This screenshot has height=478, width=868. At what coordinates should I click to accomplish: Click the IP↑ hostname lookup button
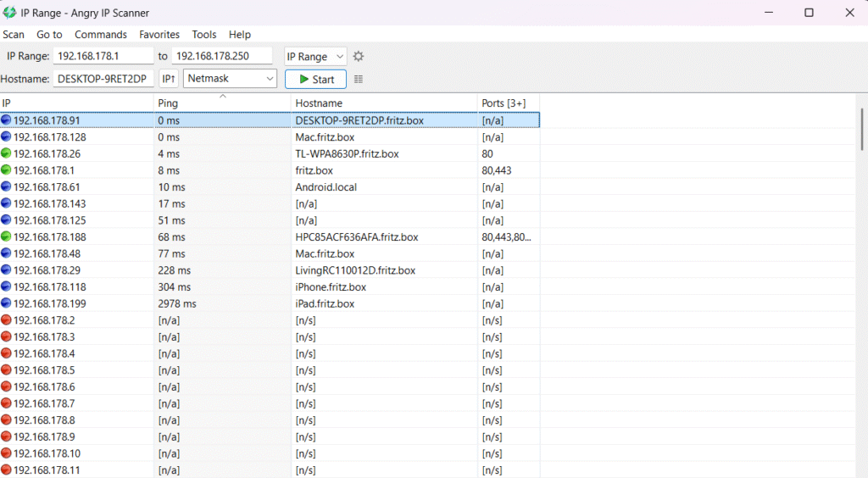tap(169, 79)
